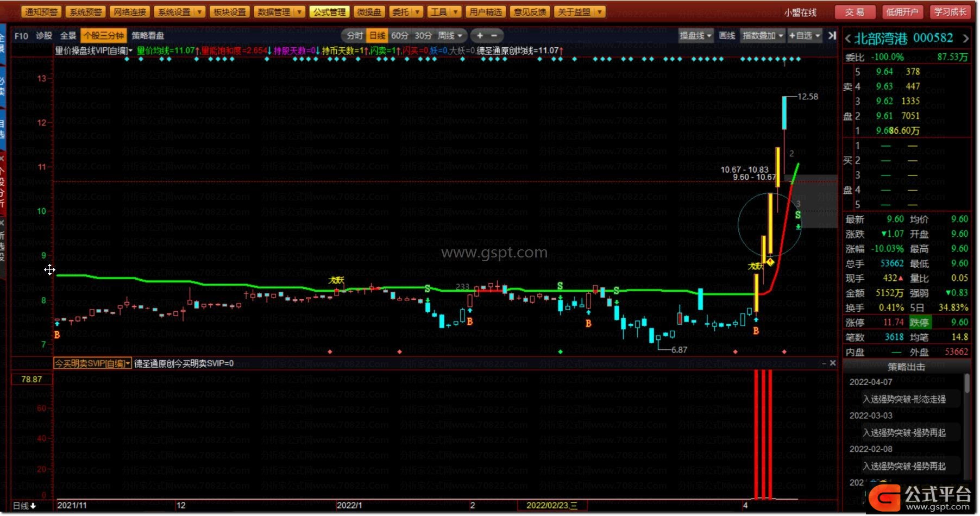Expand arrow beside 委托
This screenshot has height=516, width=980.
(x=417, y=12)
